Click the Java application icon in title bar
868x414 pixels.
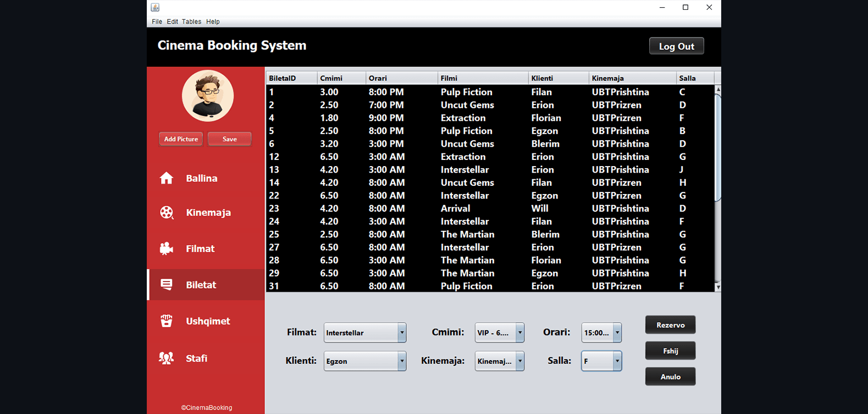(155, 7)
